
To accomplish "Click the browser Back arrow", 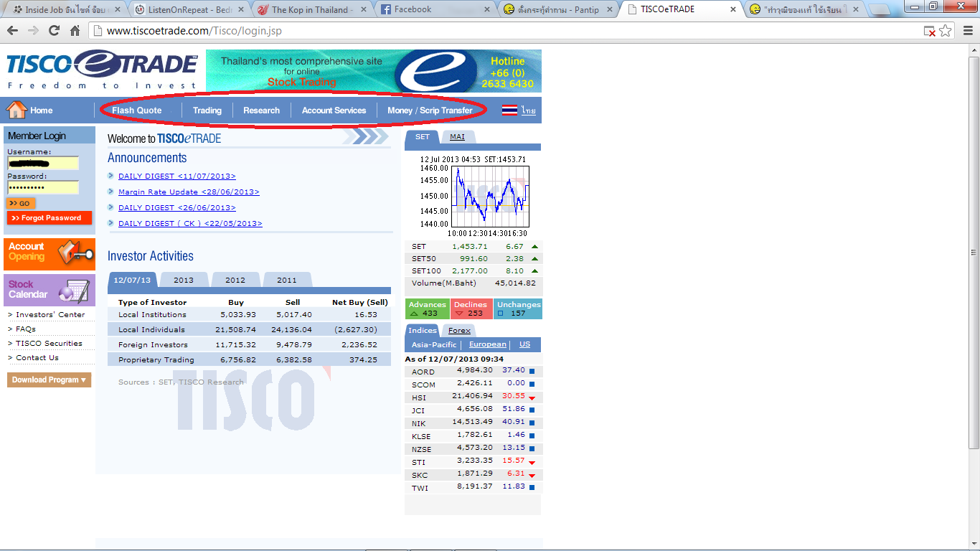I will click(x=12, y=31).
